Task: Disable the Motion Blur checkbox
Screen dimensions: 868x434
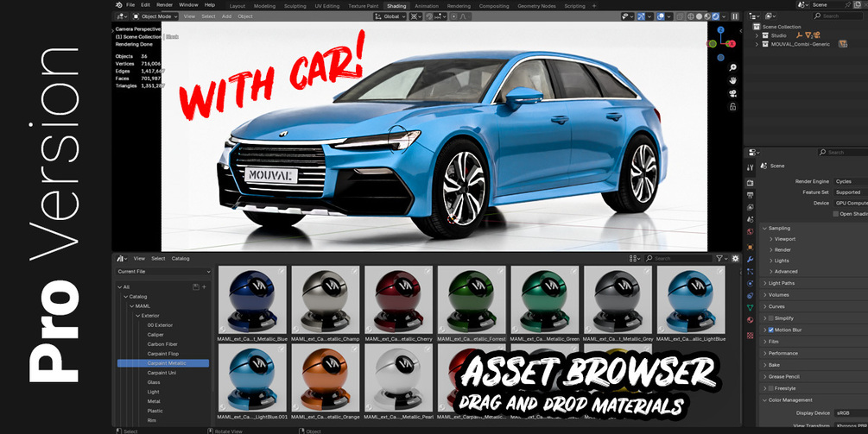Action: (x=770, y=330)
